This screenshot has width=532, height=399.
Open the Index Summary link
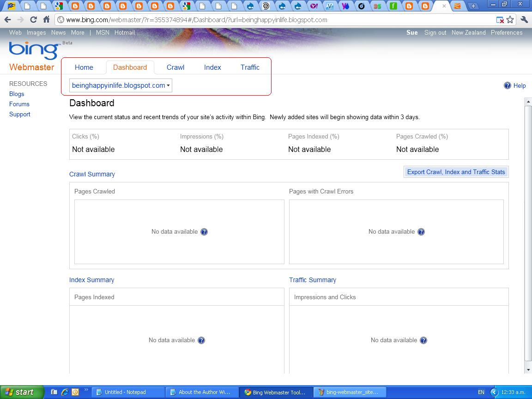click(91, 280)
